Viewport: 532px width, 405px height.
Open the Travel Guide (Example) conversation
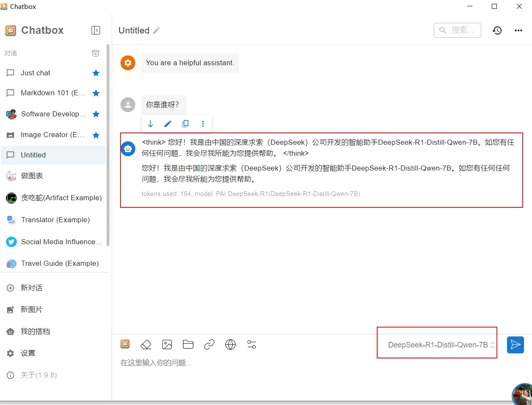coord(53,263)
